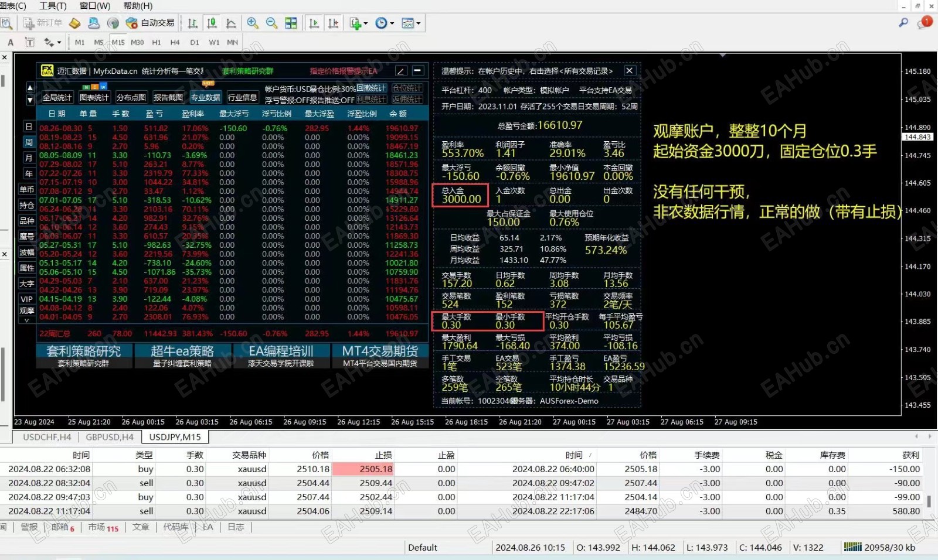The height and width of the screenshot is (560, 938).
Task: Switch chart to line chart mode
Action: point(231,23)
